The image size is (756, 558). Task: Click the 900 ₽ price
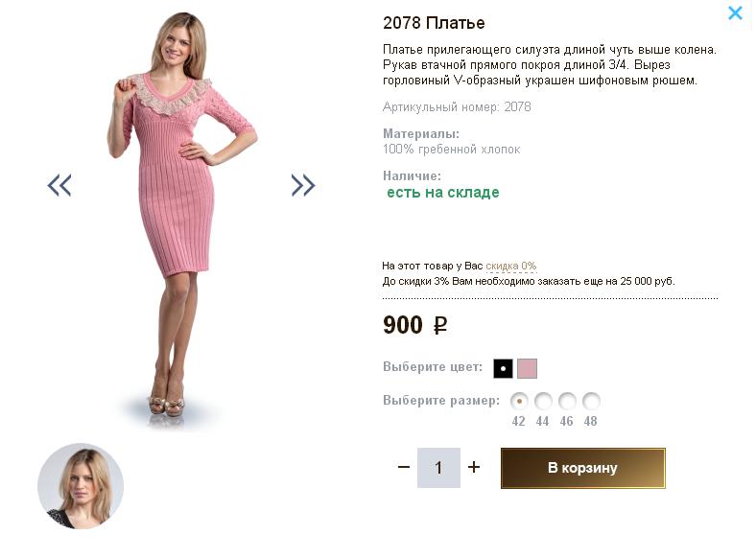click(x=414, y=326)
